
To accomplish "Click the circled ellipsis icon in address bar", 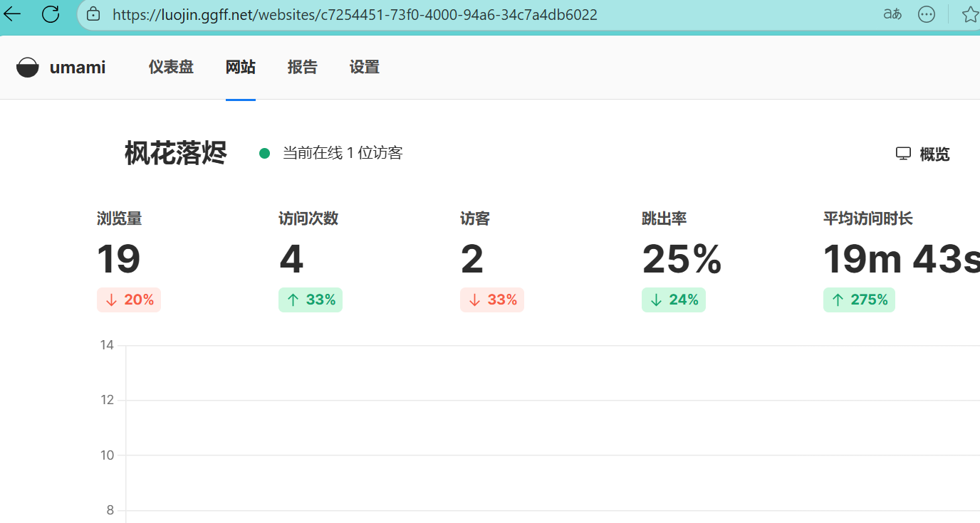I will 926,14.
